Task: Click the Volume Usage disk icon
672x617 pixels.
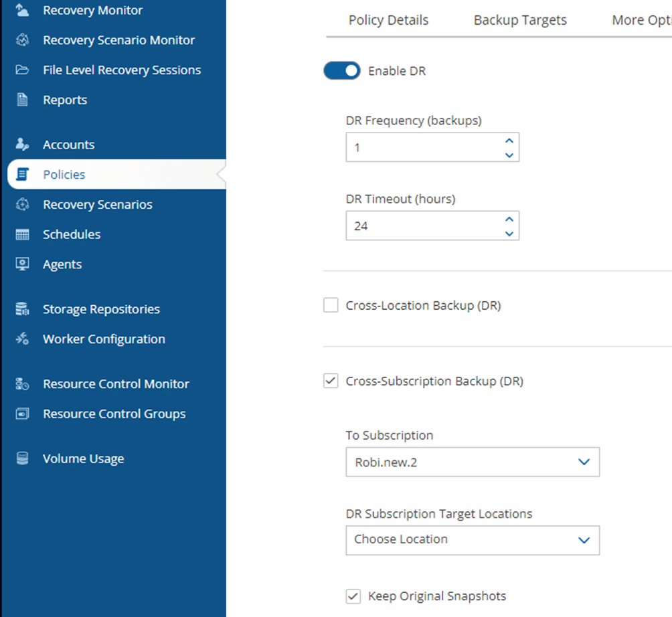Action: [21, 458]
